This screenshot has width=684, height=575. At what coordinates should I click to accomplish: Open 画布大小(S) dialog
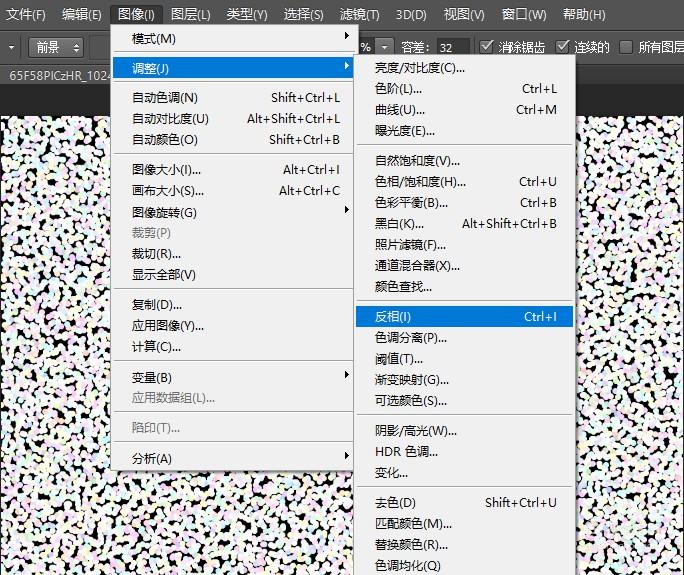tap(233, 190)
